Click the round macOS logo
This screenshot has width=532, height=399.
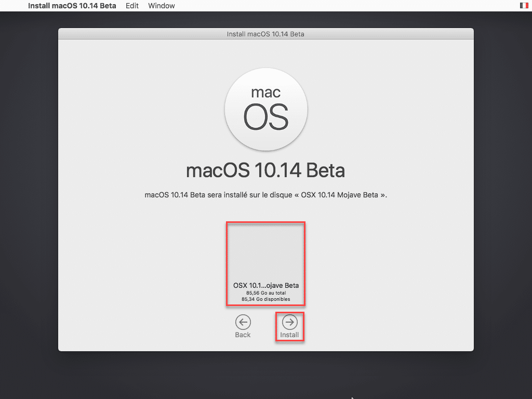[266, 110]
